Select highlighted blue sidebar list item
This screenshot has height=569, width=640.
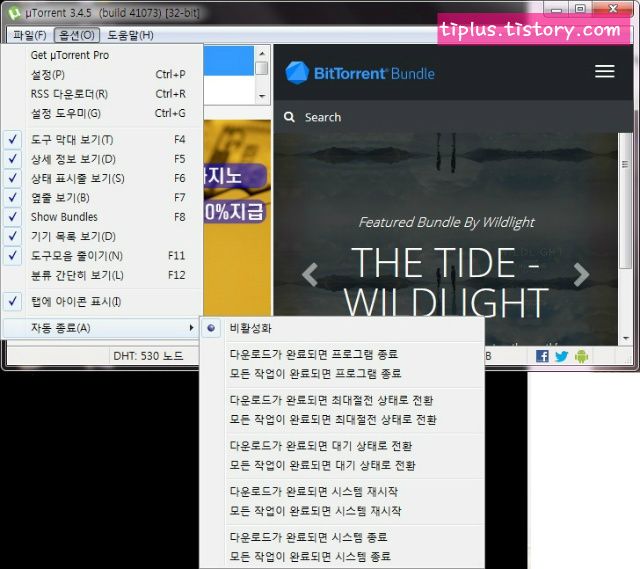click(x=229, y=60)
